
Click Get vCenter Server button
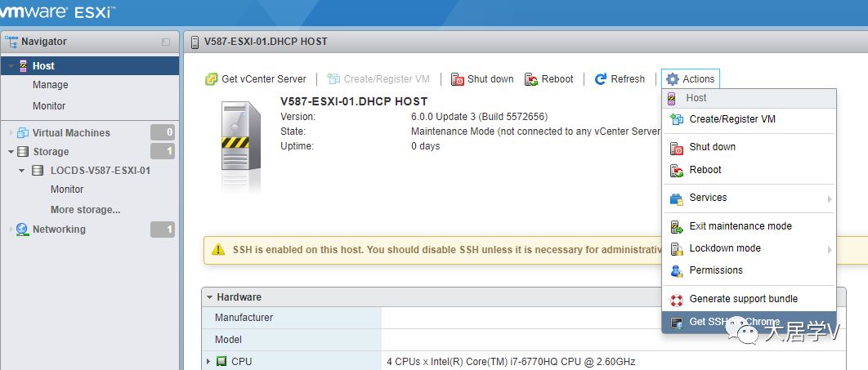click(256, 79)
